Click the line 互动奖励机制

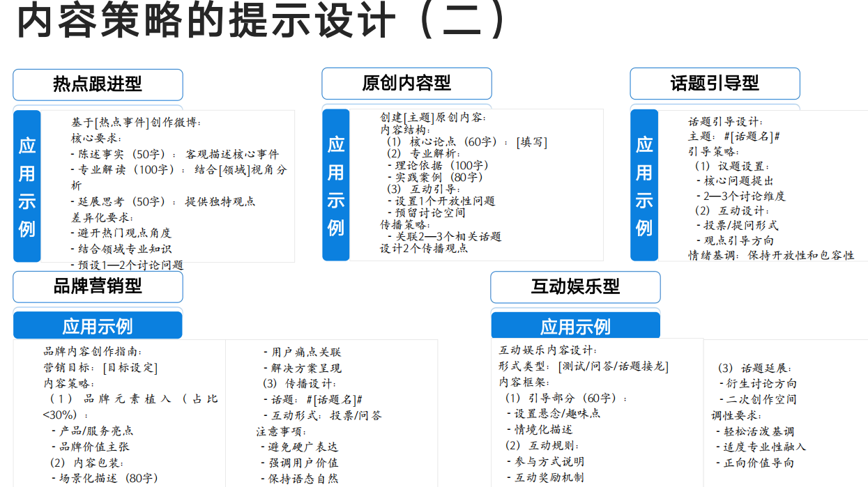(x=545, y=478)
